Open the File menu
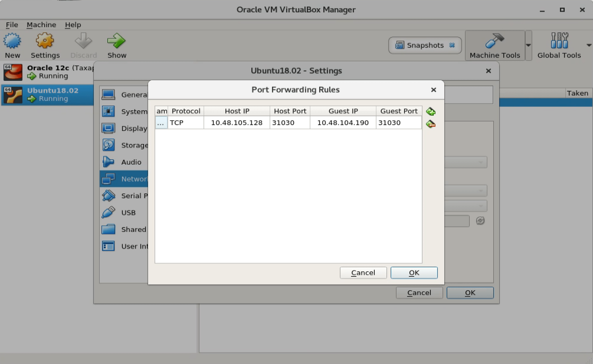The image size is (593, 364). tap(12, 25)
